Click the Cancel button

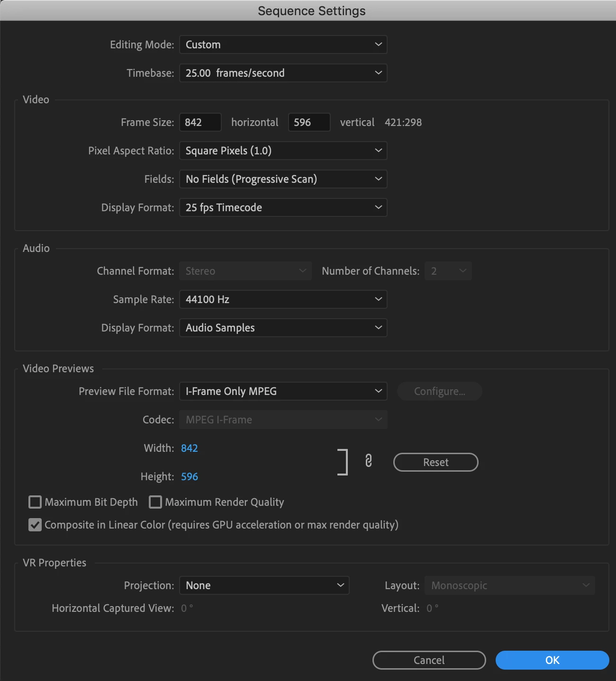pyautogui.click(x=429, y=660)
